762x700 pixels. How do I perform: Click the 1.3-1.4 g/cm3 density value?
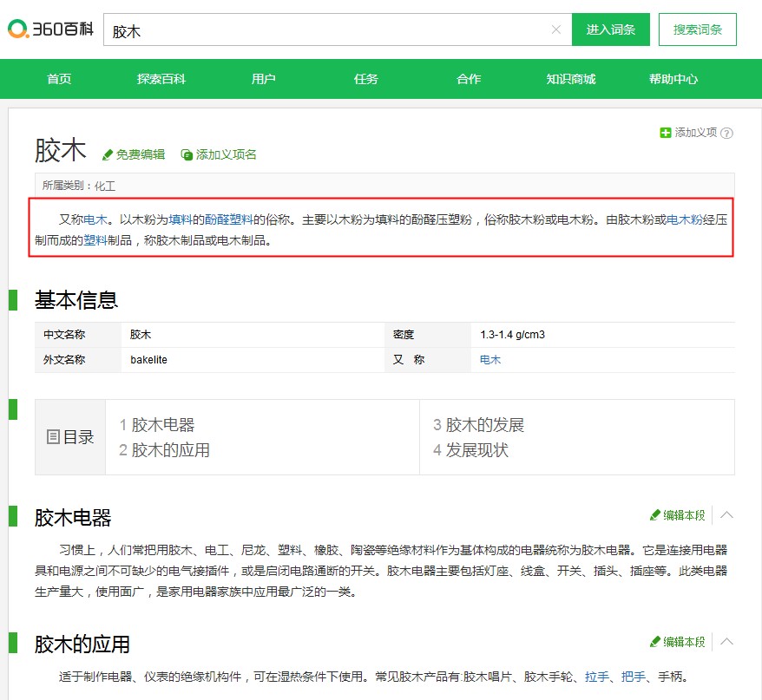pyautogui.click(x=512, y=334)
